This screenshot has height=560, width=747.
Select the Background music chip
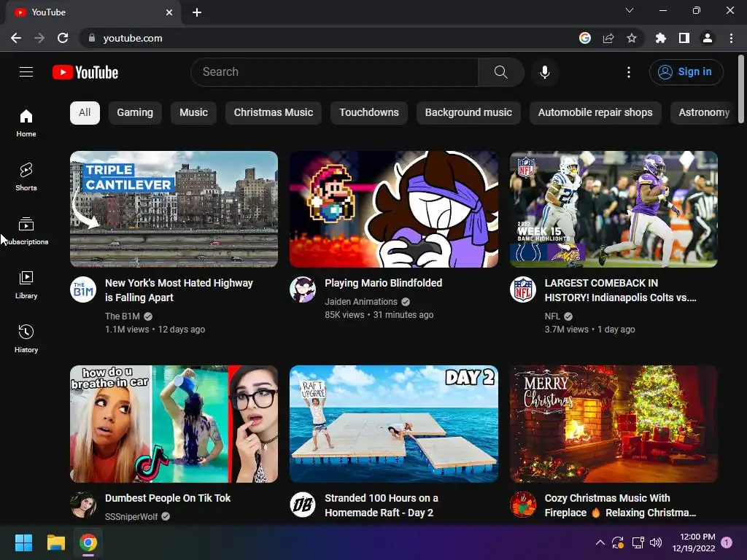pos(469,113)
